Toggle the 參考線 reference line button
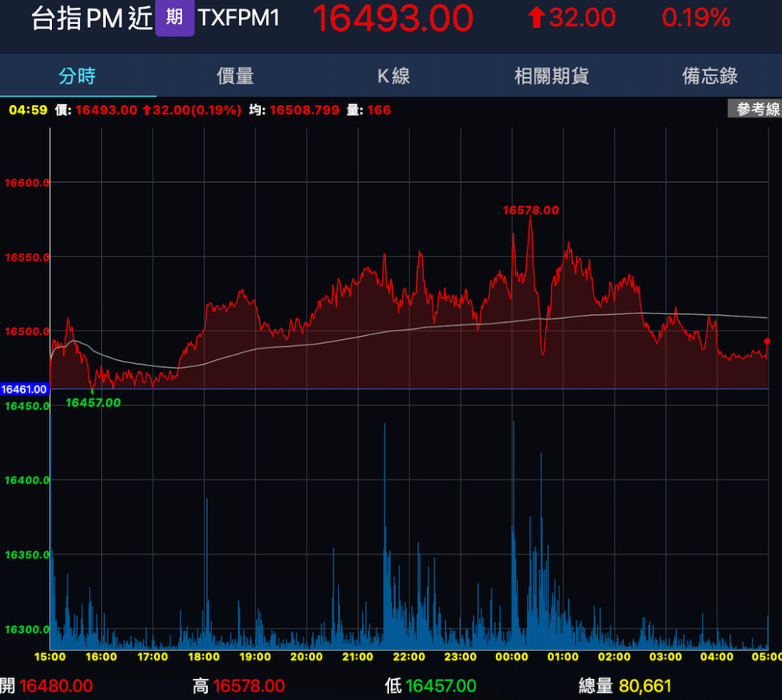Viewport: 782px width, 700px height. tap(754, 110)
